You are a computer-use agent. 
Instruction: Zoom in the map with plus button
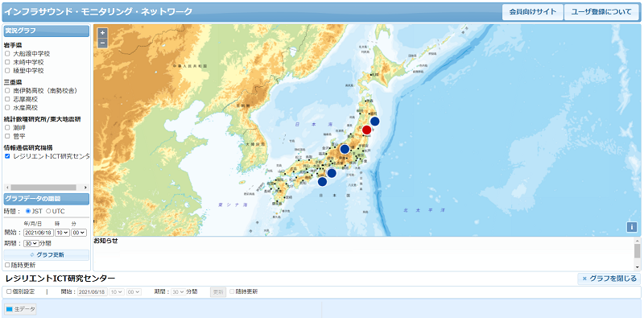(x=103, y=32)
